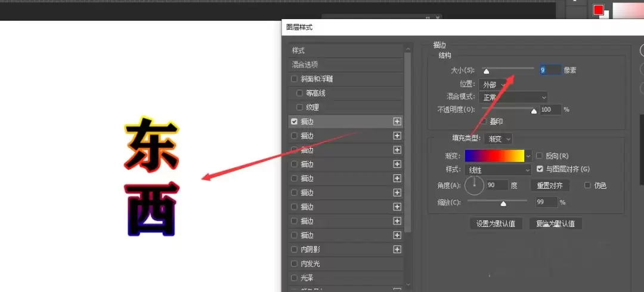Click the 设置为默认值 button
This screenshot has height=292, width=644.
[496, 224]
